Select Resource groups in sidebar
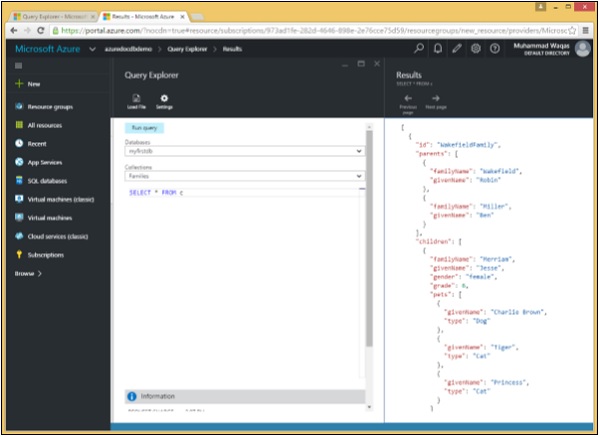The width and height of the screenshot is (600, 437). click(50, 106)
